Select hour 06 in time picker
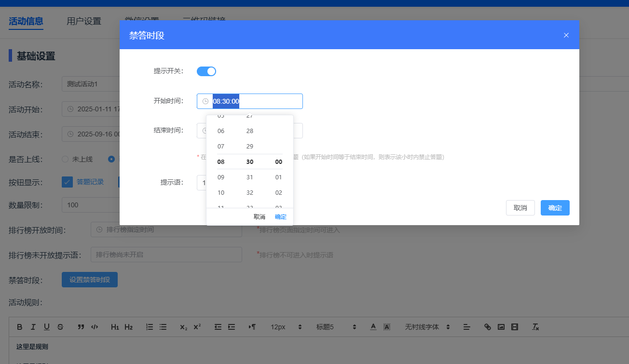Screen dimensions: 629x364 coord(221,131)
